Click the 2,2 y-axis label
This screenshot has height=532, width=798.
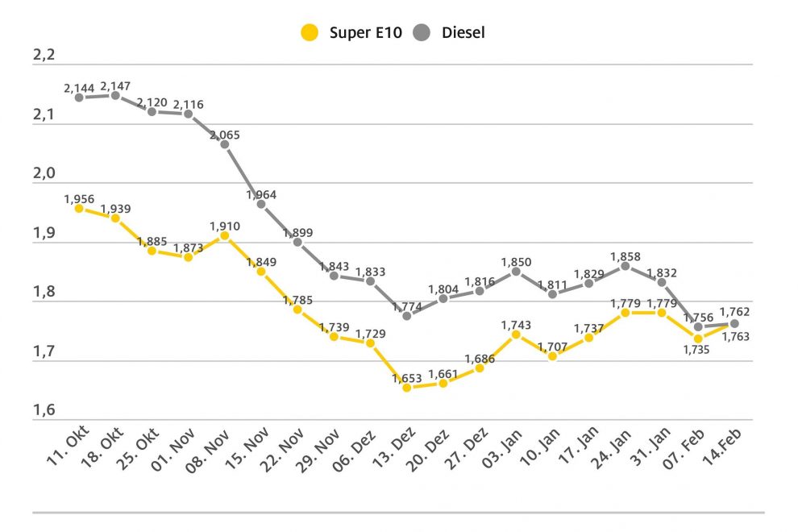click(x=44, y=56)
